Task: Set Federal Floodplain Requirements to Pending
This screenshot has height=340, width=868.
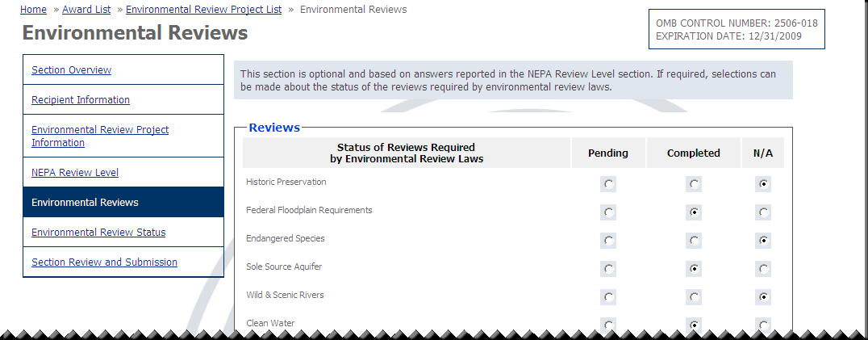Action: click(x=608, y=213)
